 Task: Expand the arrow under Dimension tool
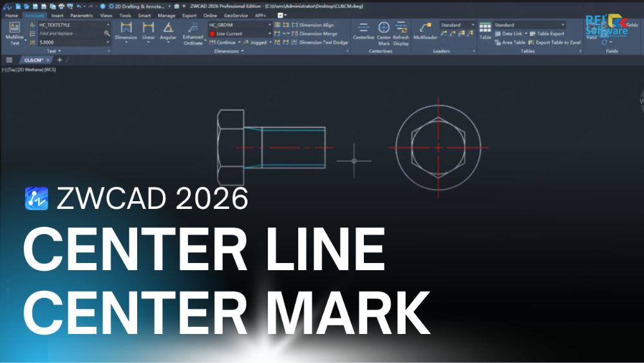(126, 43)
